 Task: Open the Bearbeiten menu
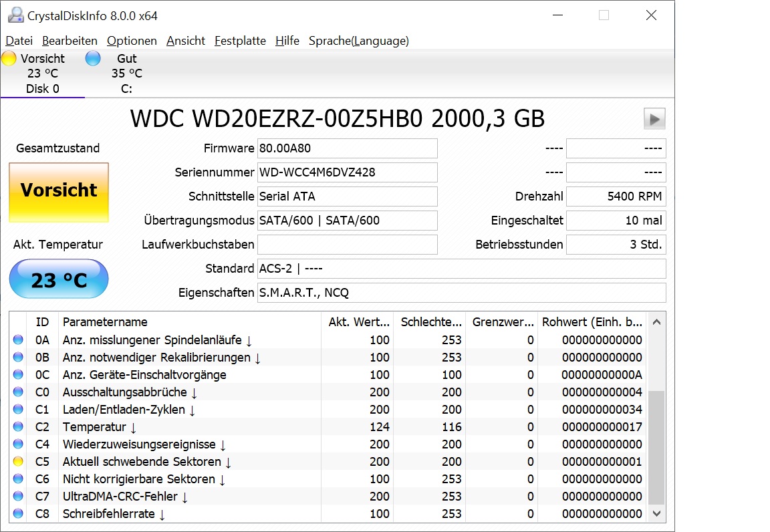(x=70, y=41)
